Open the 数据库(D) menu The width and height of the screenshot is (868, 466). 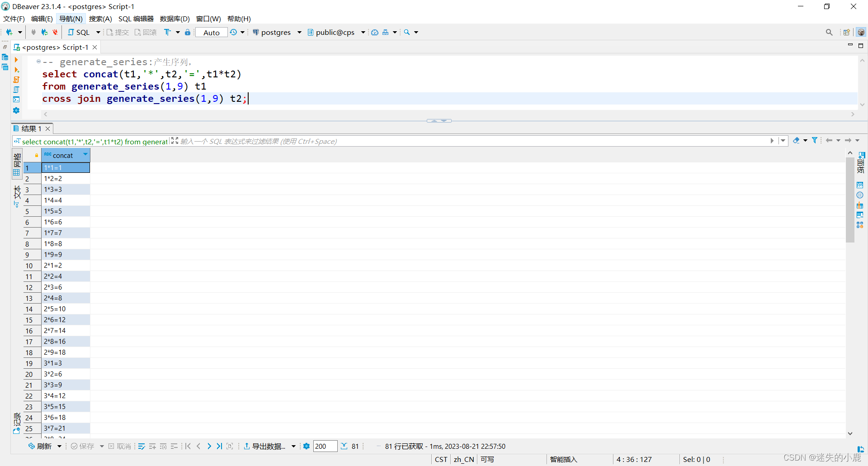pyautogui.click(x=175, y=19)
